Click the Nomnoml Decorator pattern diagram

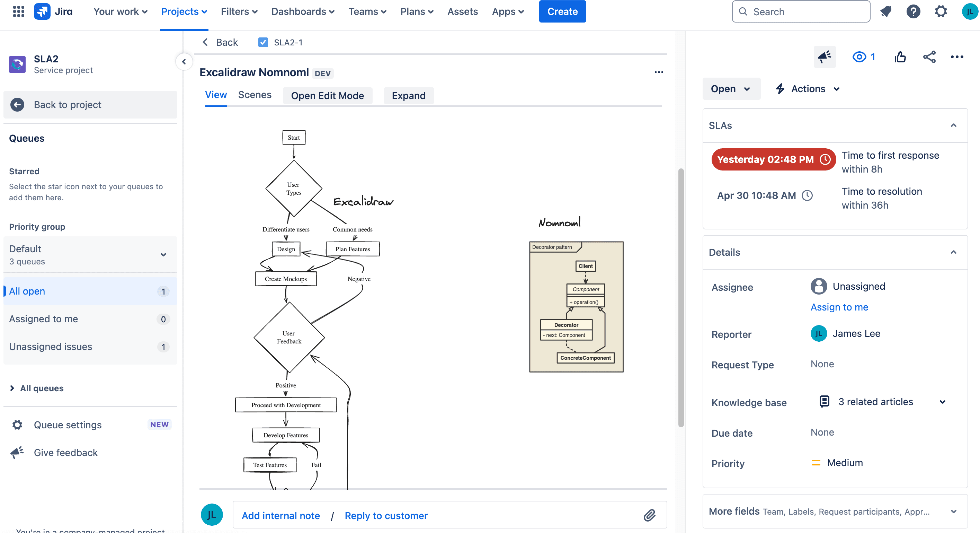(576, 306)
